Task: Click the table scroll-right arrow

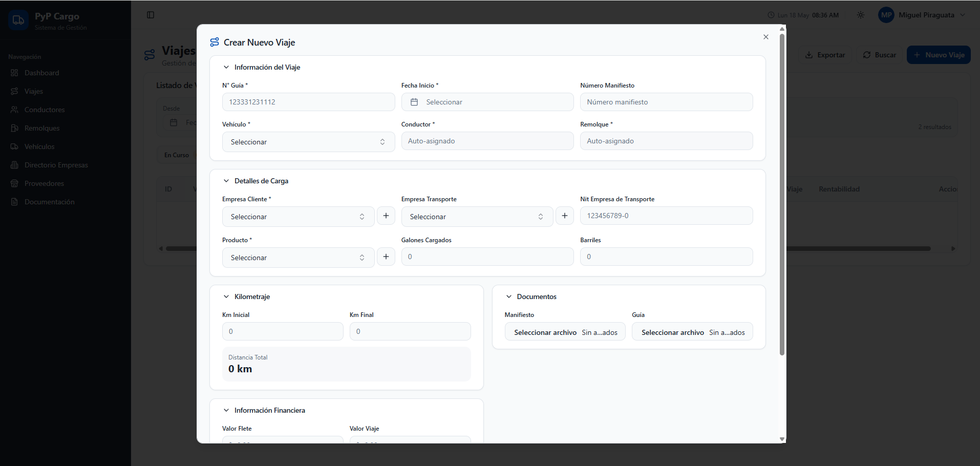Action: (953, 248)
